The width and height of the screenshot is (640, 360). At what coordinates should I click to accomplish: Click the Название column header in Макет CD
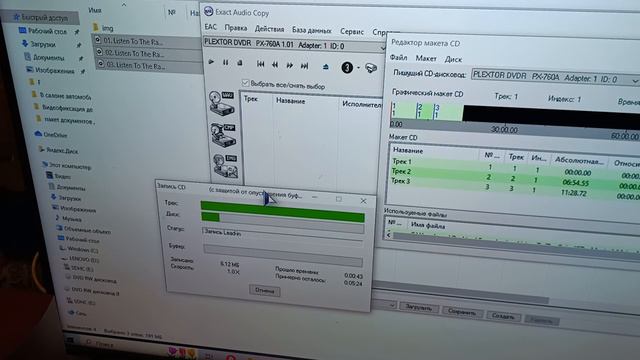click(x=435, y=152)
